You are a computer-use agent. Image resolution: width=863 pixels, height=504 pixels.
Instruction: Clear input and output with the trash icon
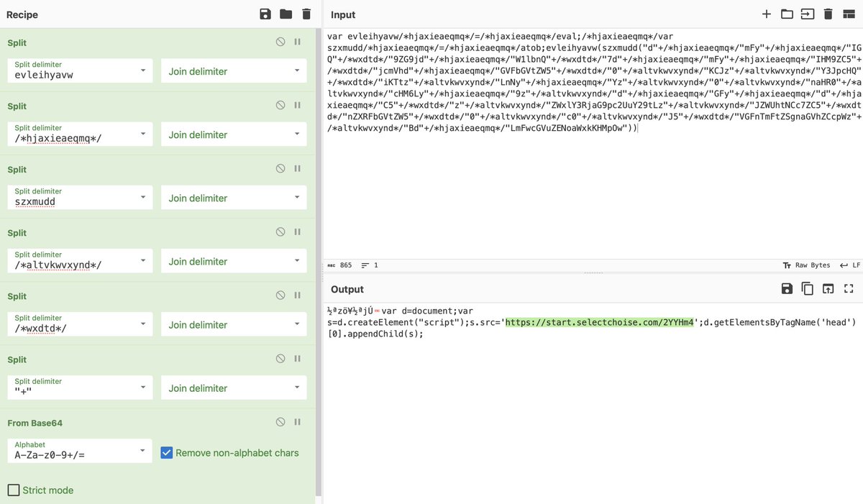coord(828,14)
